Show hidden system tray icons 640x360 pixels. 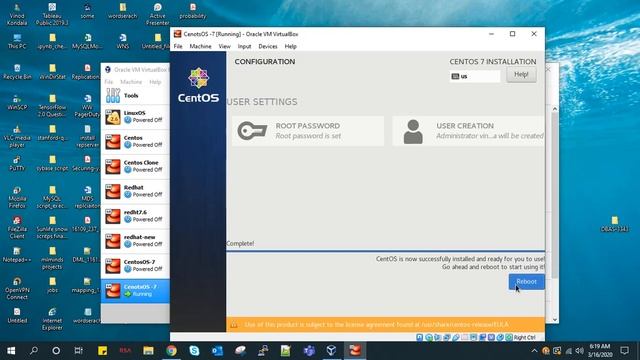click(x=534, y=351)
